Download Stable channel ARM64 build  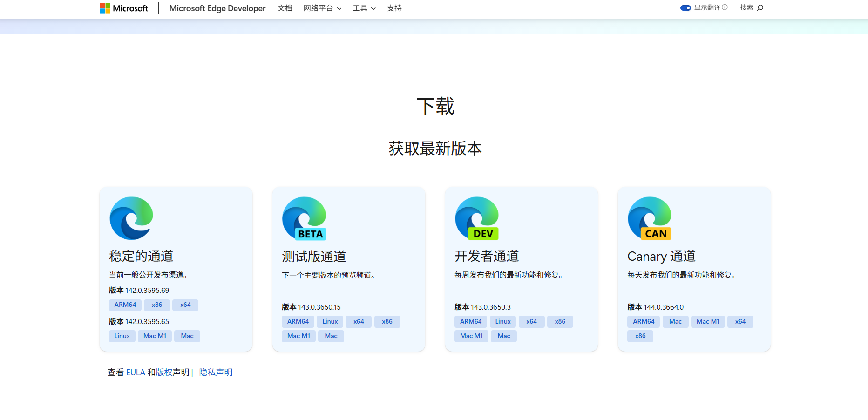click(125, 305)
